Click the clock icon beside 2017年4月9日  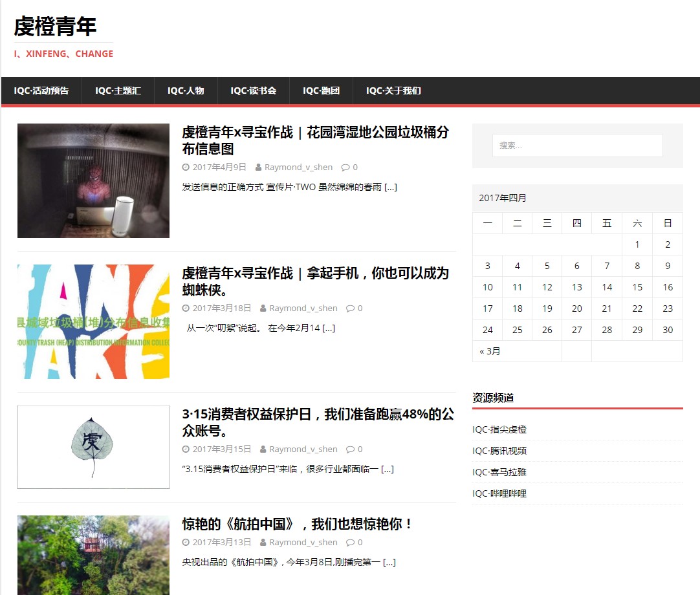pos(186,168)
